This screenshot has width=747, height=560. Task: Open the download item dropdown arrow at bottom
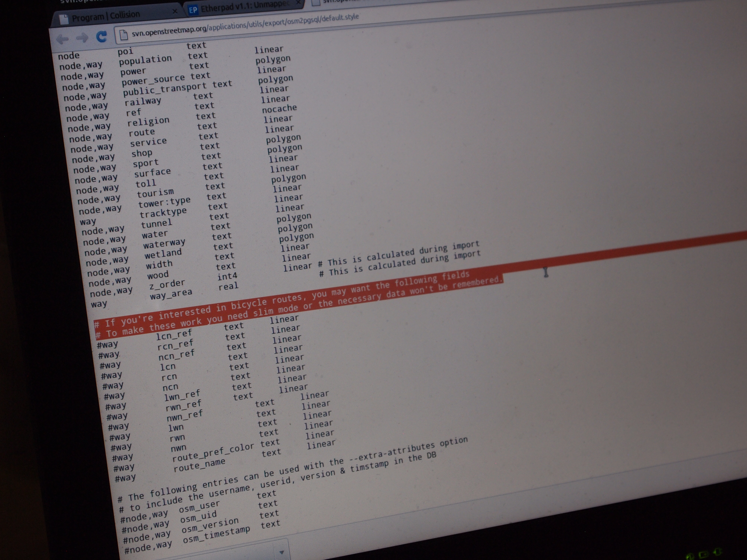click(281, 553)
